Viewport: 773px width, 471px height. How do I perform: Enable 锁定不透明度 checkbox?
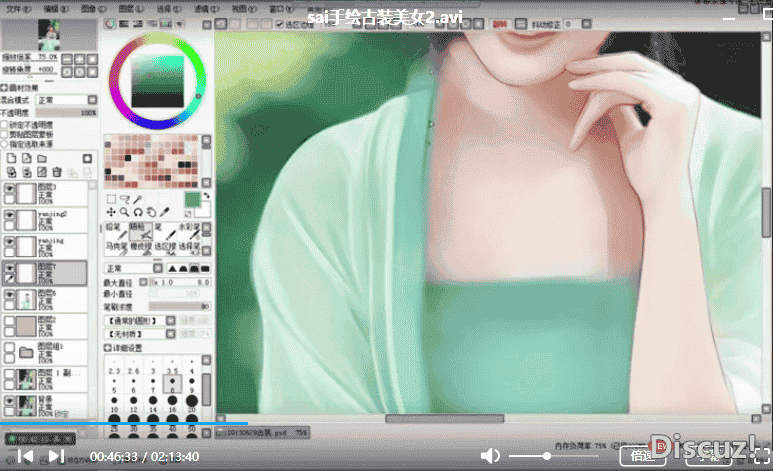click(4, 125)
